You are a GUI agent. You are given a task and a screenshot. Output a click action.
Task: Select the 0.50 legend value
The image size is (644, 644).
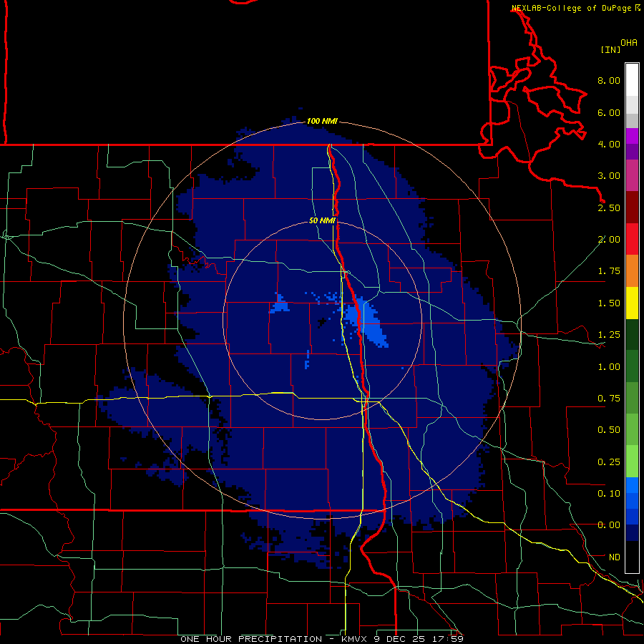pyautogui.click(x=609, y=430)
